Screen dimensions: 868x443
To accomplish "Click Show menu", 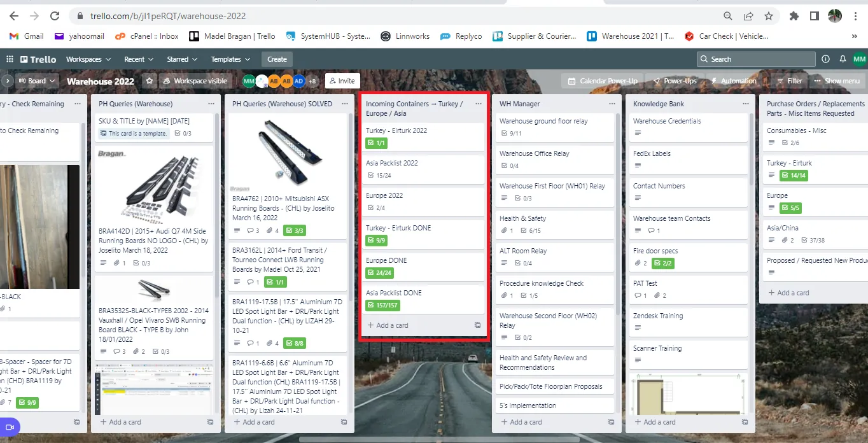I will [837, 81].
